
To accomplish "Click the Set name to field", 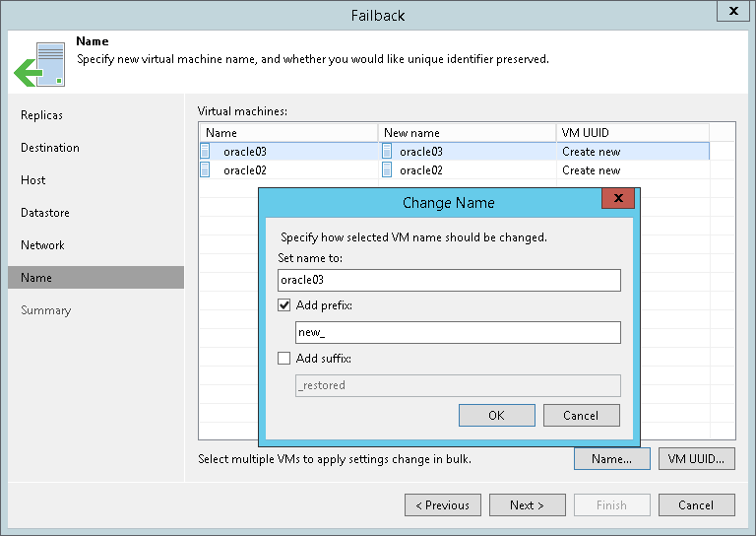I will (x=449, y=281).
